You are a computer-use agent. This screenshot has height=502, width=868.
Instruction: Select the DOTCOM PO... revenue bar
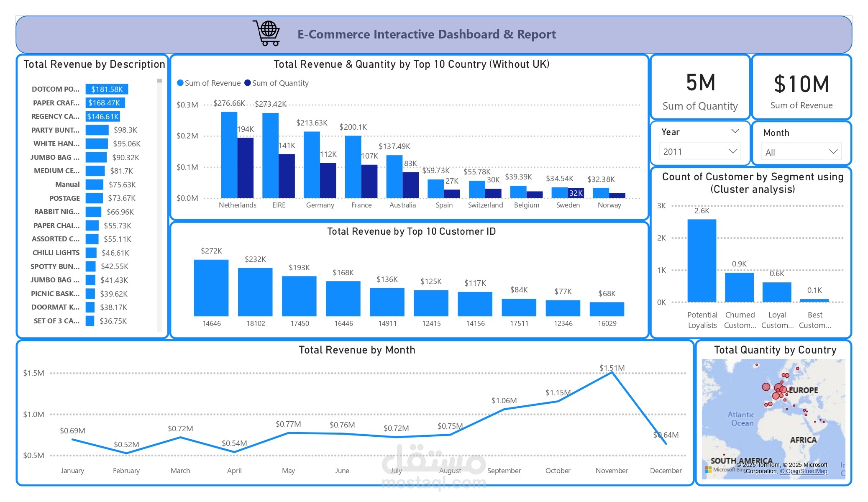tap(107, 89)
